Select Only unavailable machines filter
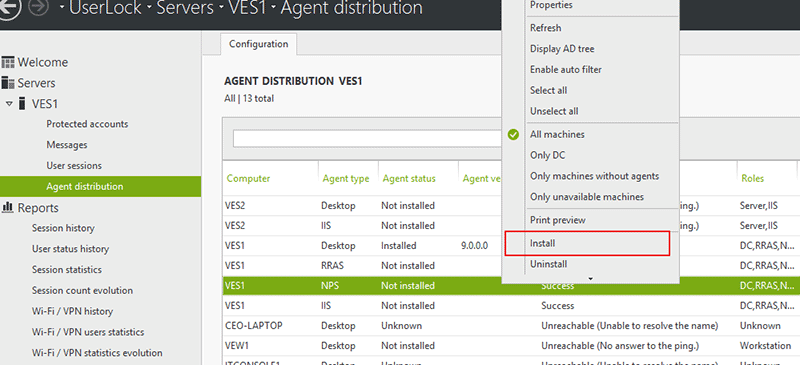The image size is (800, 365). coord(587,197)
